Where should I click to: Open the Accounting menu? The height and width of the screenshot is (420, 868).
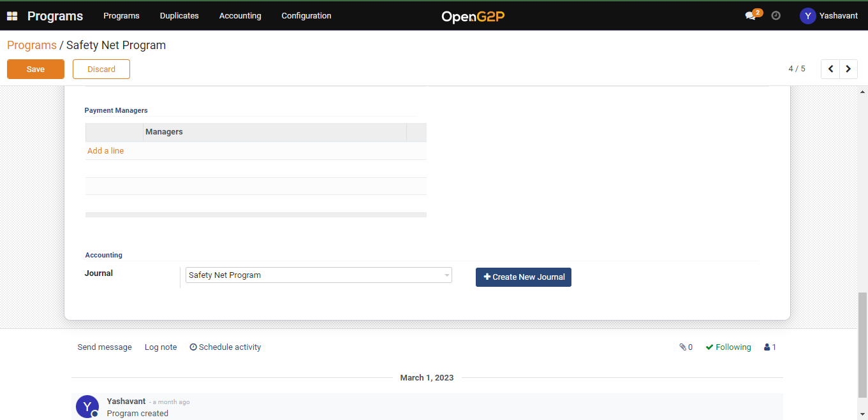(240, 16)
